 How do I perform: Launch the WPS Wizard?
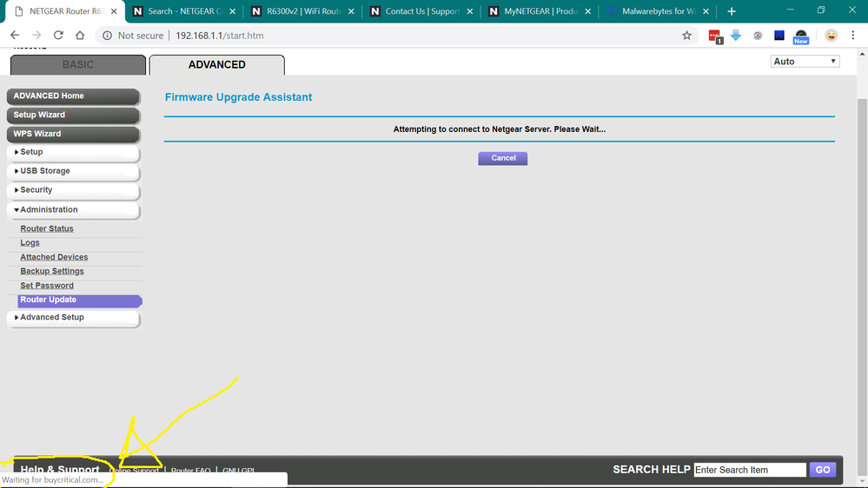pos(73,134)
